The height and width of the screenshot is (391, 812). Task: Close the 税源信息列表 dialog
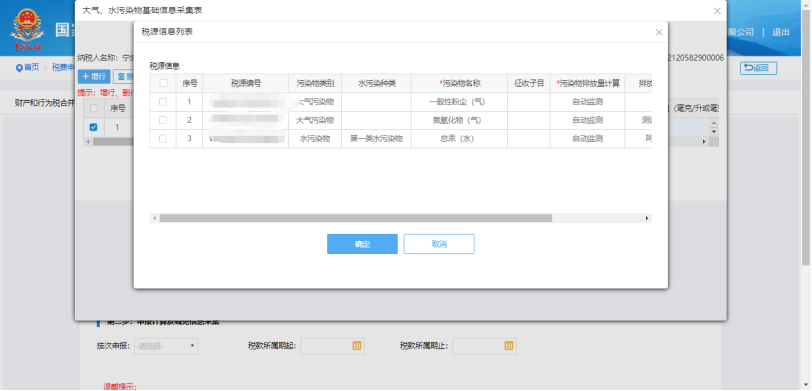(659, 32)
